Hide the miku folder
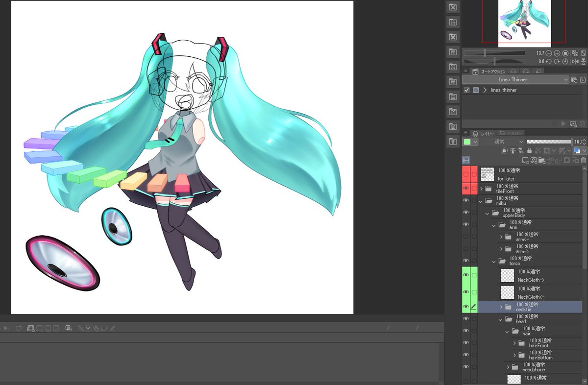The image size is (588, 385). click(x=466, y=200)
